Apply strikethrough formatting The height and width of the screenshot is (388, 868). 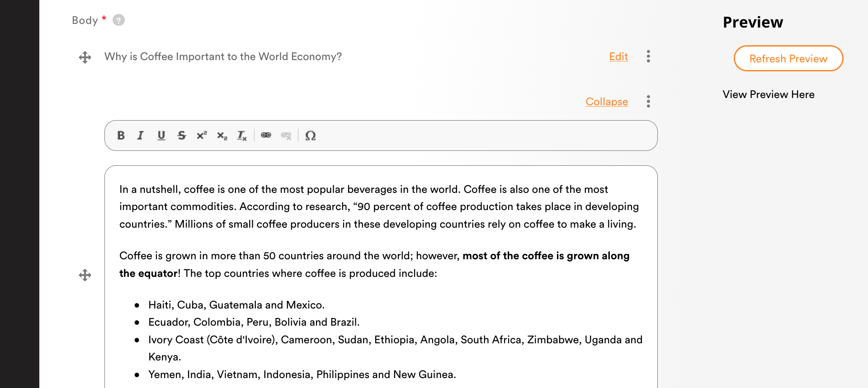pyautogui.click(x=181, y=136)
